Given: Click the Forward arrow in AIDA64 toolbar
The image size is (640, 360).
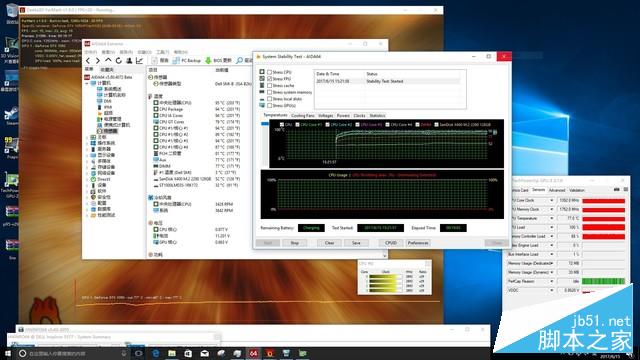Looking at the screenshot, I should coord(98,60).
